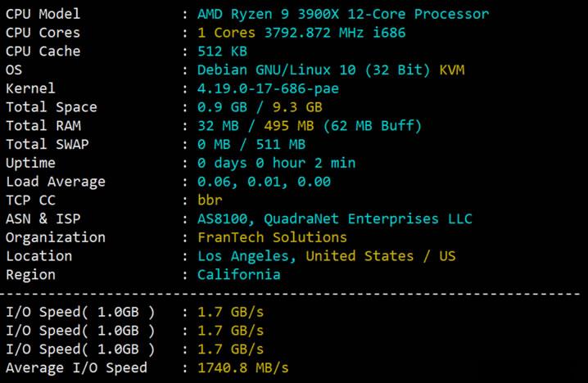588x383 pixels.
Task: Select the QuadraNet Enterprises LLC text
Action: 368,219
